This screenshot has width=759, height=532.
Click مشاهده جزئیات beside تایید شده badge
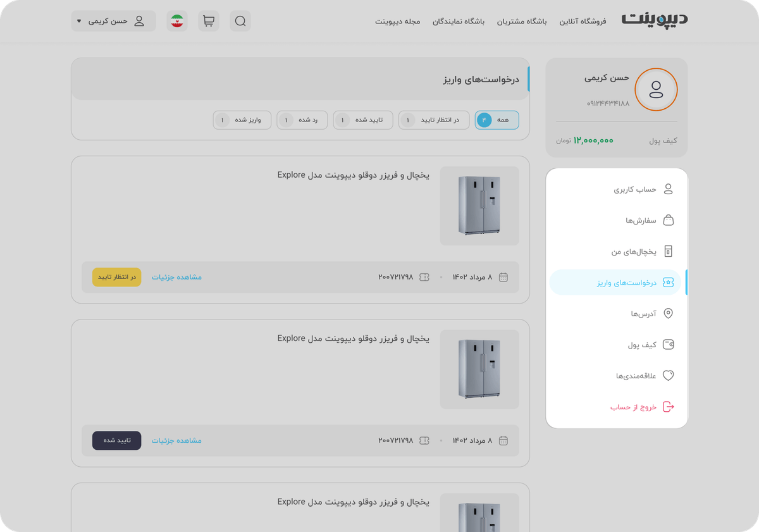176,440
